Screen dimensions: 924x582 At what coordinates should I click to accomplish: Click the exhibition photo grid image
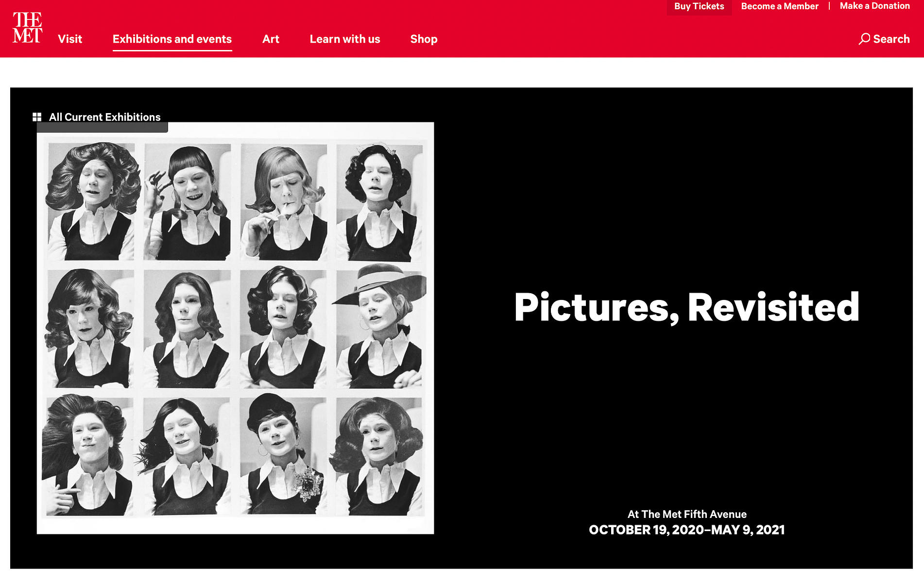(235, 328)
